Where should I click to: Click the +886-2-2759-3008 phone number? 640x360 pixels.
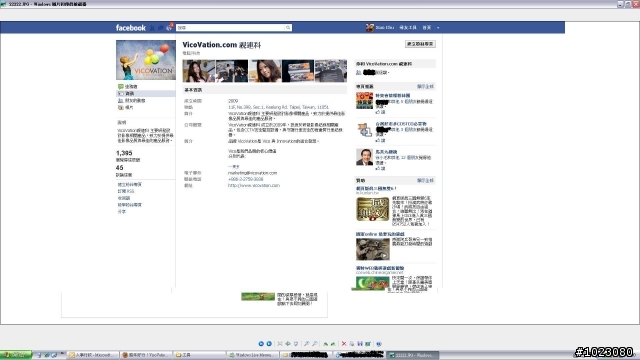tap(245, 179)
